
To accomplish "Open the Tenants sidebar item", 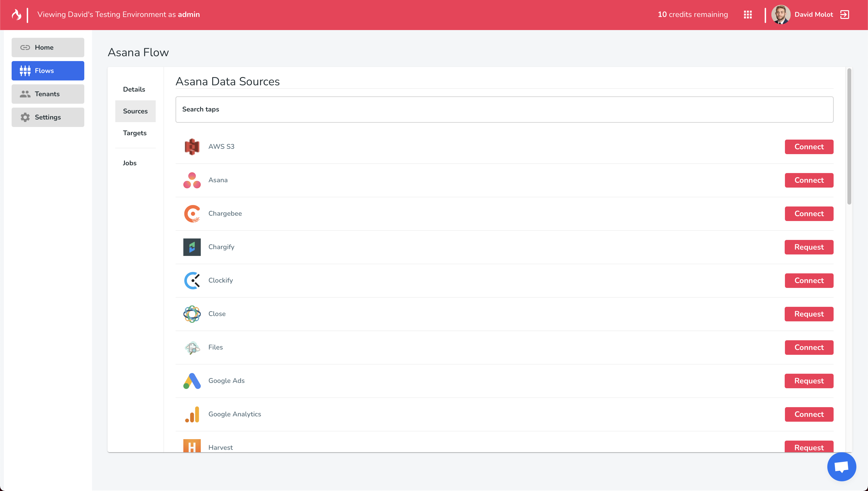I will [48, 94].
